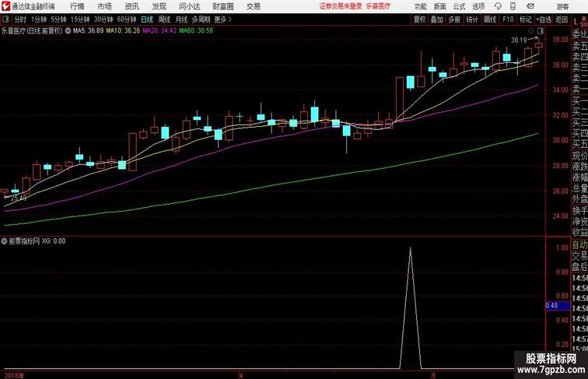This screenshot has height=379, width=588.
Task: Open the 行情 menu
Action: coord(77,6)
